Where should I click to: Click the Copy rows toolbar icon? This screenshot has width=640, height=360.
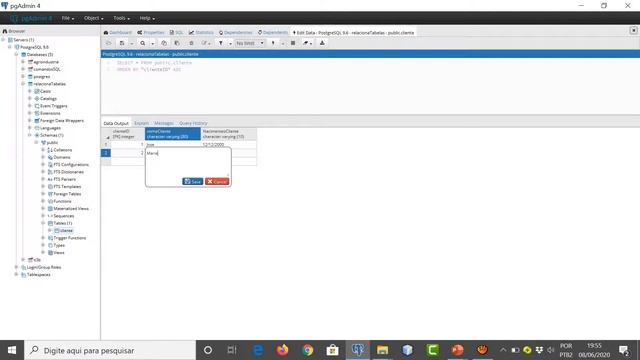coord(164,43)
